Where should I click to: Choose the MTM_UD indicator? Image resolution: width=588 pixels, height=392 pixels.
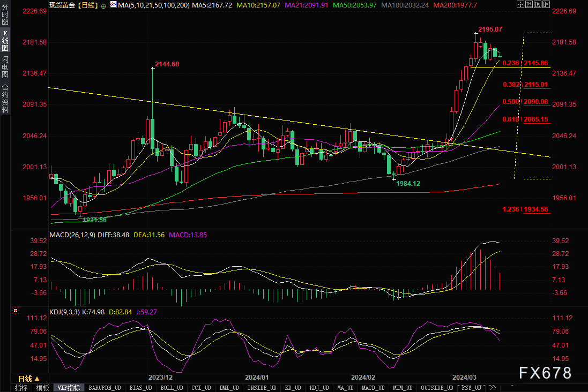click(x=403, y=388)
